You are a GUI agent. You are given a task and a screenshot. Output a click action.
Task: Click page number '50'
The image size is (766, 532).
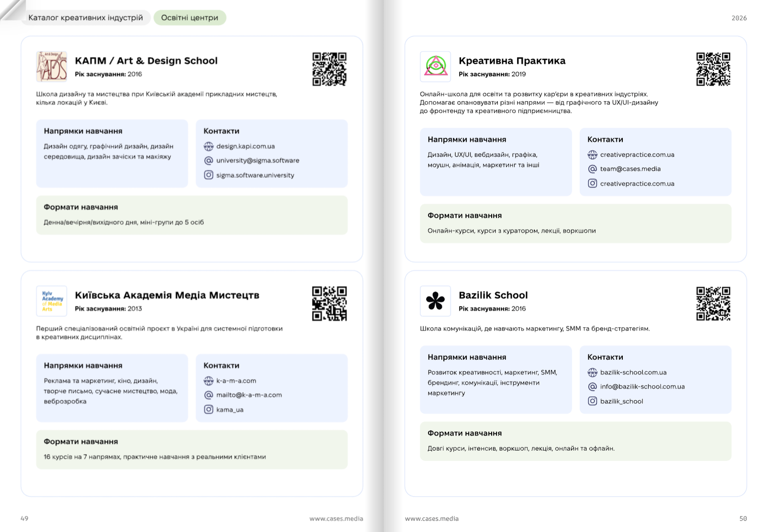point(743,519)
